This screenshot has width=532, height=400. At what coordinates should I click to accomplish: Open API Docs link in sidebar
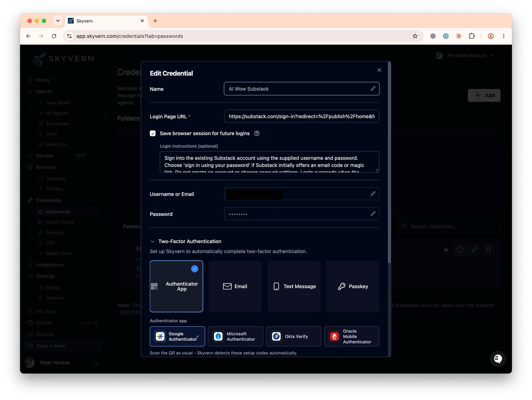46,311
